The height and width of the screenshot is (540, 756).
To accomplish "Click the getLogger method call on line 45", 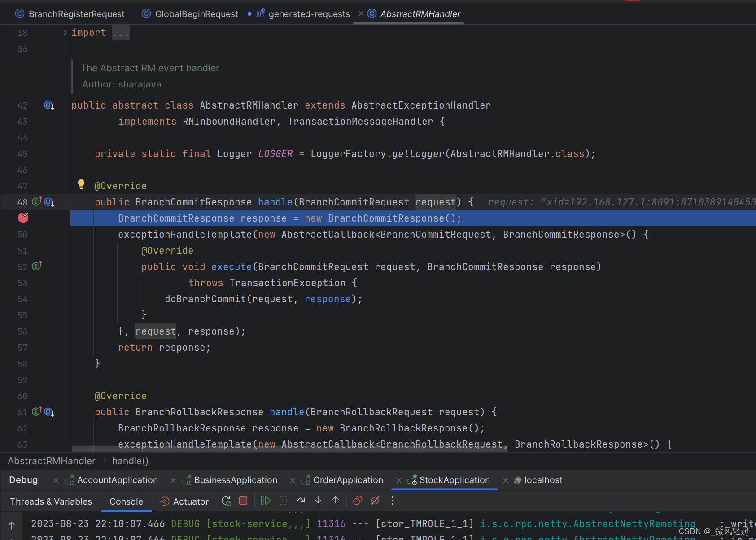I will 418,154.
